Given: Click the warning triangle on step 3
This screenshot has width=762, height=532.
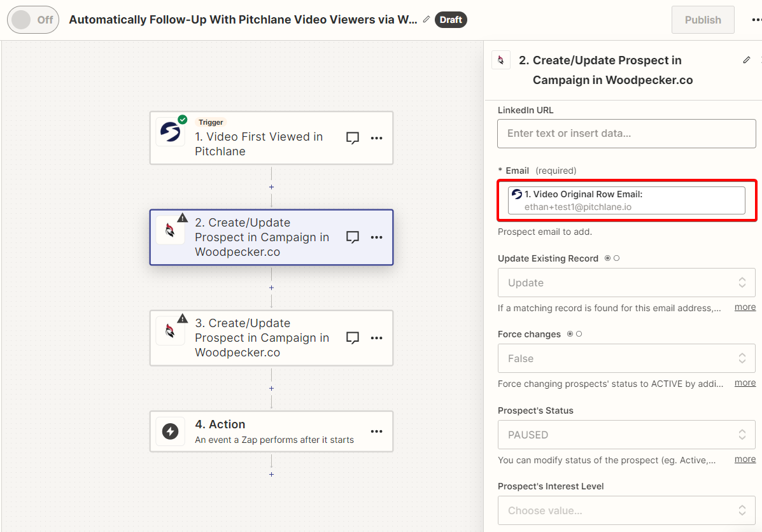Looking at the screenshot, I should [x=182, y=318].
